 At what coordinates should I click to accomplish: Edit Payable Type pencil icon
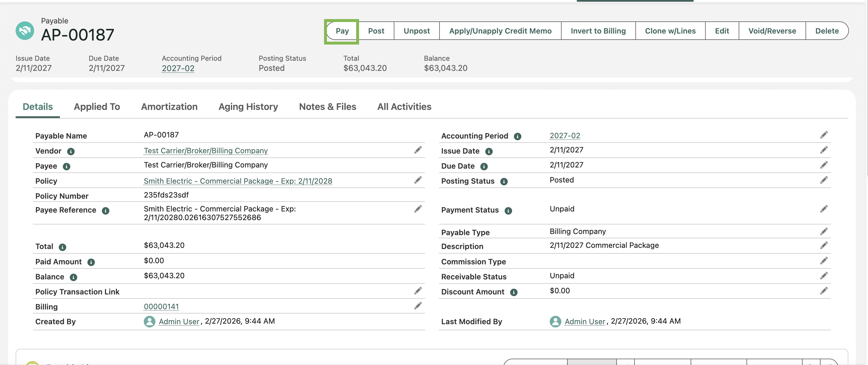pos(824,232)
